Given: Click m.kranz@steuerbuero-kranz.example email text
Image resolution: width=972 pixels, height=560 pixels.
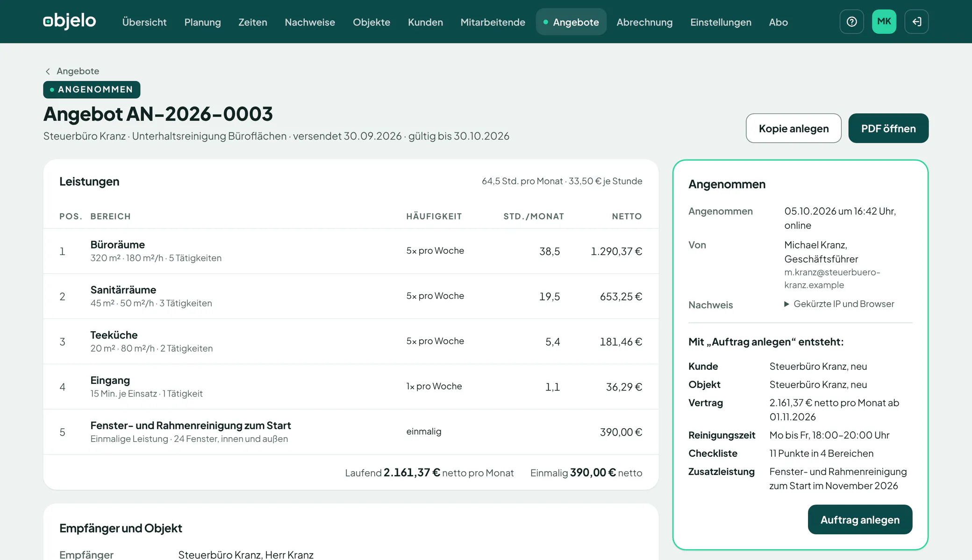Looking at the screenshot, I should (832, 278).
